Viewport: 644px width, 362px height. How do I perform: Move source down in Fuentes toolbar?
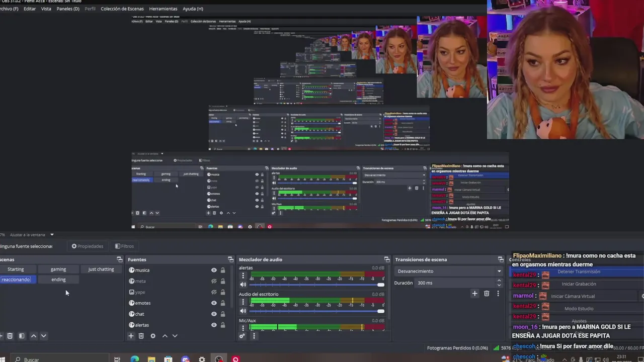[175, 336]
